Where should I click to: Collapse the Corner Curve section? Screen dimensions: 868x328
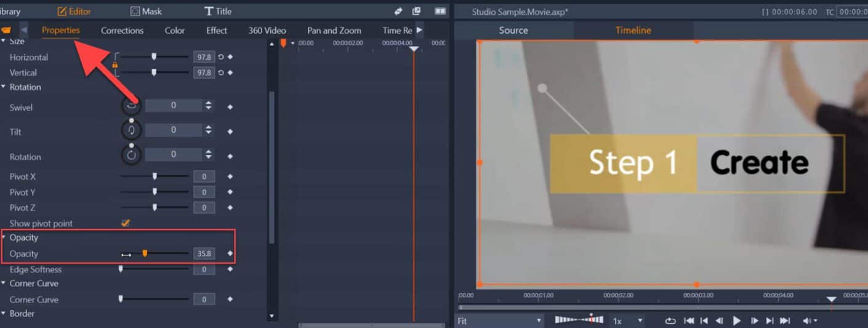[3, 284]
